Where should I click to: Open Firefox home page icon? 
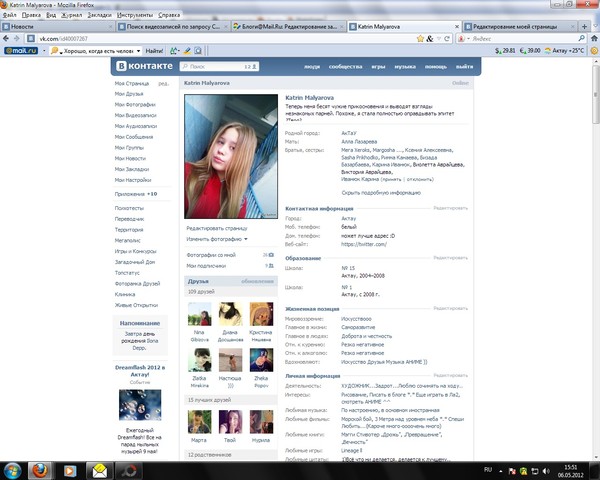click(594, 39)
